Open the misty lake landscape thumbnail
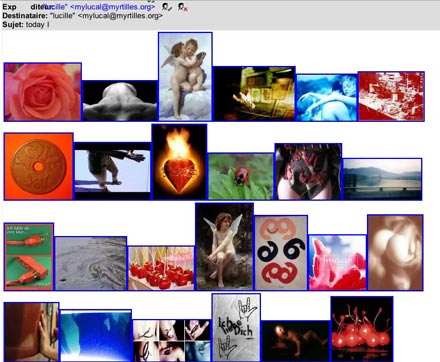440x362 pixels. tap(382, 179)
